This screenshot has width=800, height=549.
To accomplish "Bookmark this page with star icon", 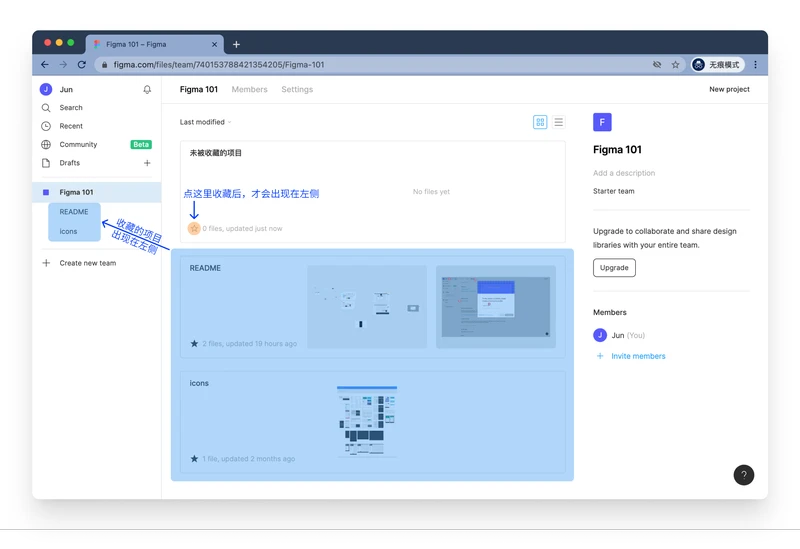I will (x=676, y=65).
